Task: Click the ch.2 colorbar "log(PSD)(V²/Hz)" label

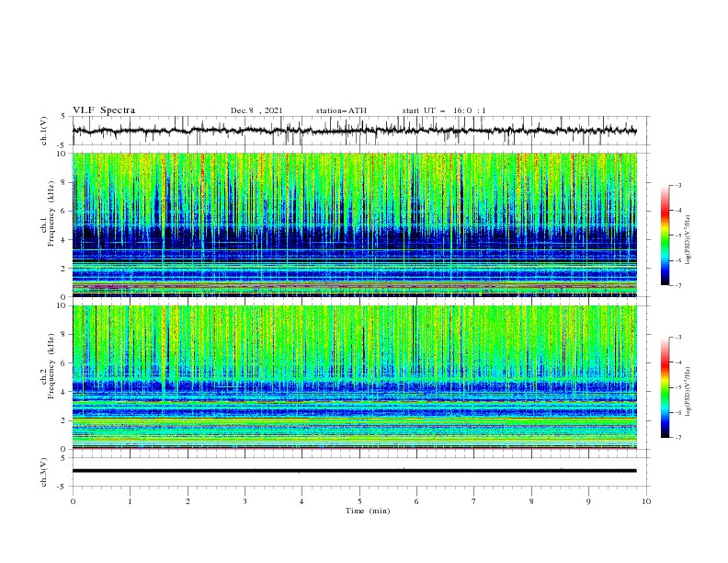Action: click(x=688, y=392)
